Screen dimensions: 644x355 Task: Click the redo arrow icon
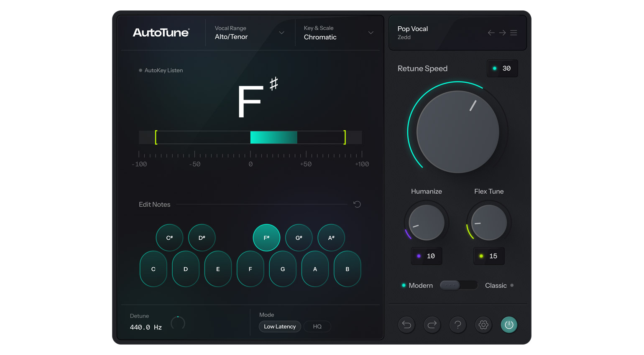point(432,325)
